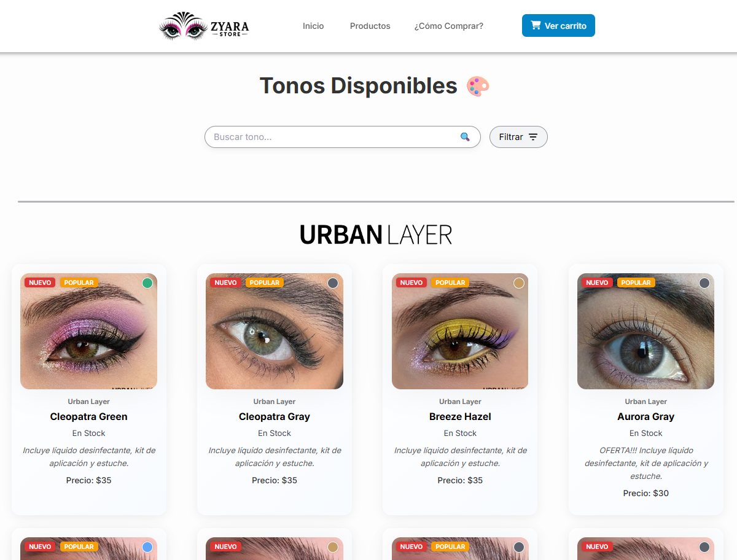
Task: Click the gray color dot on Aurora Gray
Action: coord(704,283)
